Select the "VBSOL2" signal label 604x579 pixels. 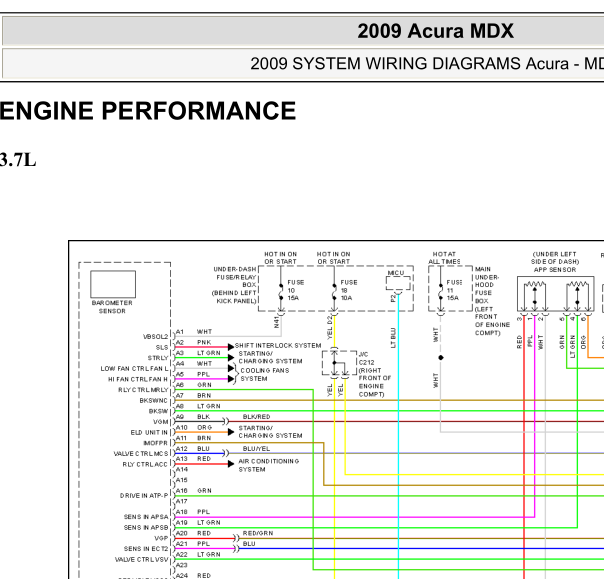[155, 337]
